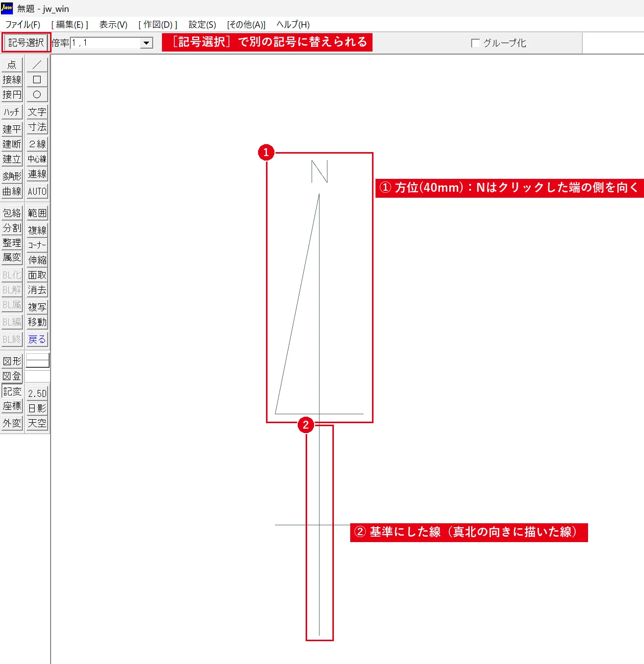Open the 日影 shadow diagram tool
This screenshot has width=644, height=664.
37,408
